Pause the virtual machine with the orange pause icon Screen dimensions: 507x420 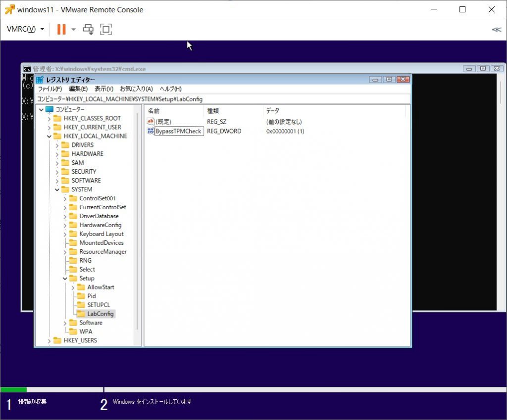click(x=61, y=29)
